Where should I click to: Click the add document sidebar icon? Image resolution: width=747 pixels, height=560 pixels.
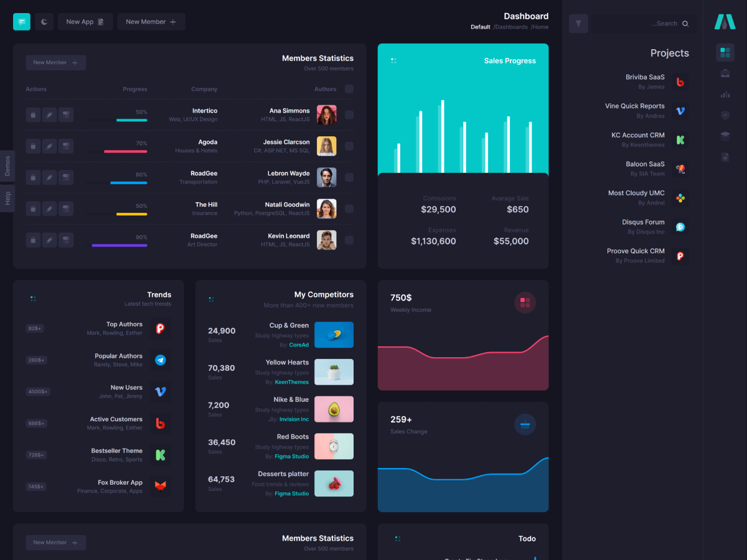click(x=725, y=157)
